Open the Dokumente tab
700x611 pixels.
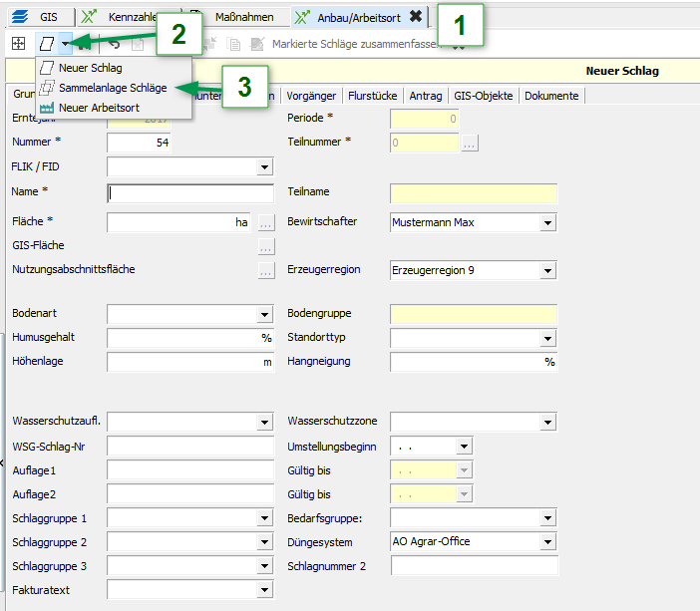(x=550, y=96)
